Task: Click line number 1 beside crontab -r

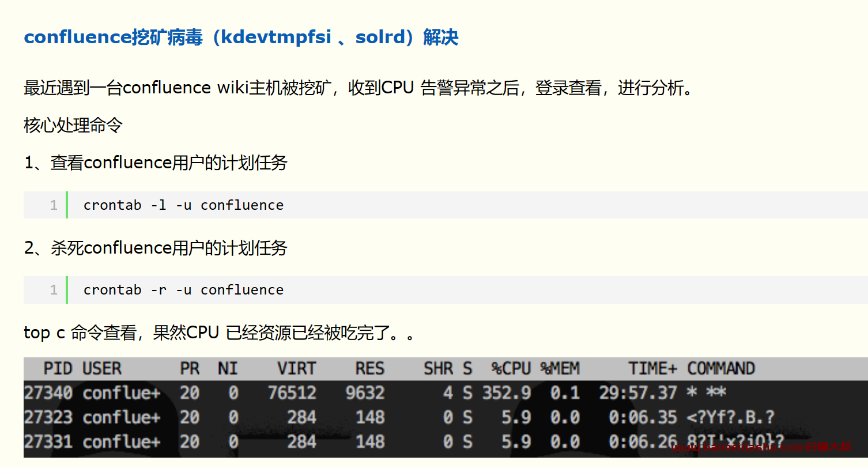Action: click(x=54, y=290)
